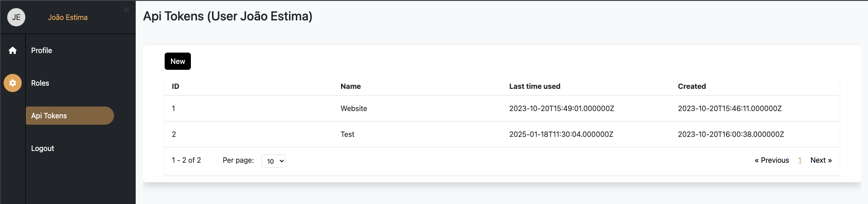Image resolution: width=868 pixels, height=204 pixels.
Task: Click ID cell of the Test row
Action: [174, 134]
